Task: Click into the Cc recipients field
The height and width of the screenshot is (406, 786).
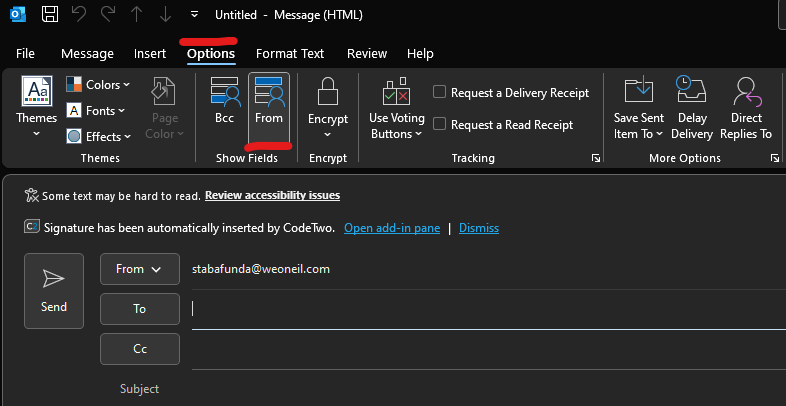Action: click(489, 349)
